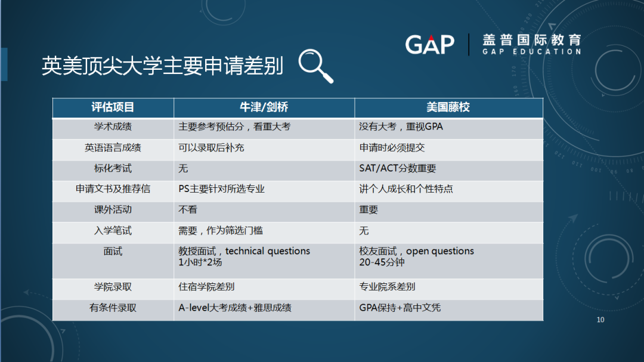The image size is (644, 362).
Task: Click cell 没有大考，重视GPA
Action: 448,129
